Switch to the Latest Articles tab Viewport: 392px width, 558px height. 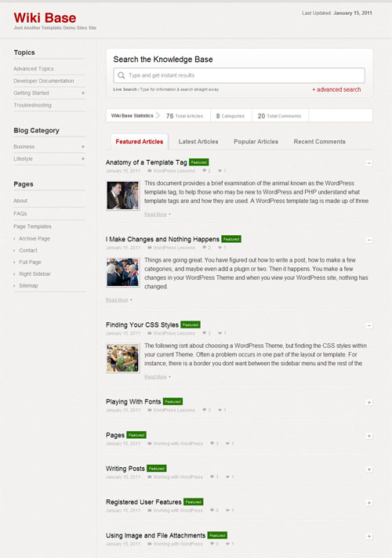coord(198,142)
